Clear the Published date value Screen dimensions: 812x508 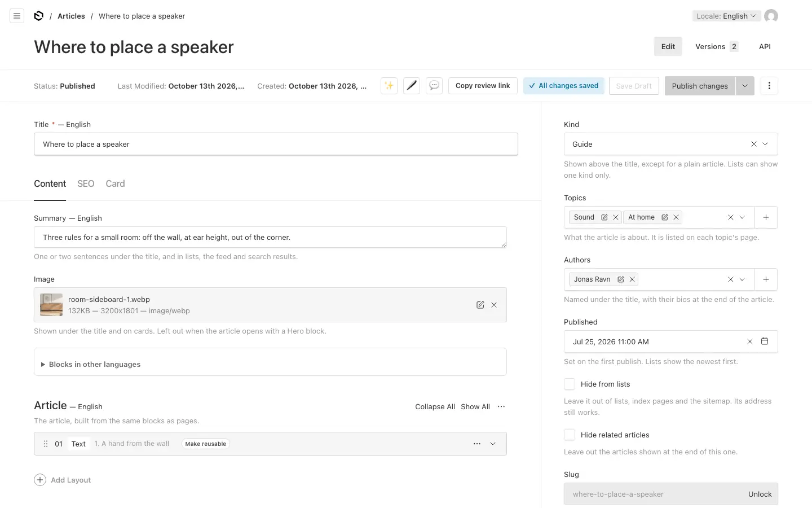click(750, 341)
